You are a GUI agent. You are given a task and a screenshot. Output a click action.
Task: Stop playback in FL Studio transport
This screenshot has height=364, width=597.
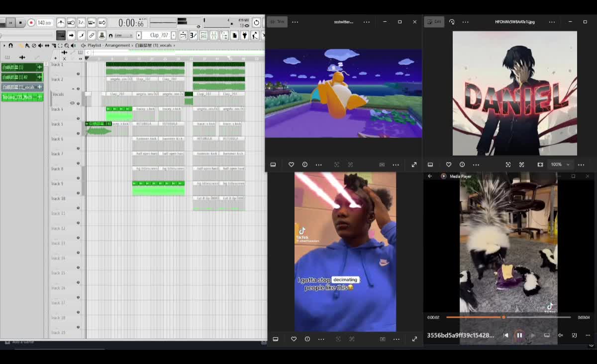(x=20, y=22)
